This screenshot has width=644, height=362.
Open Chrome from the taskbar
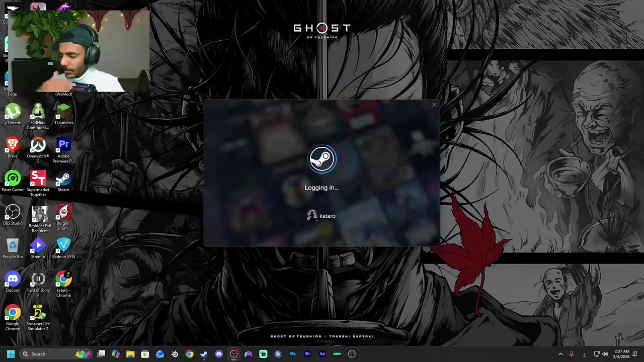[x=189, y=354]
